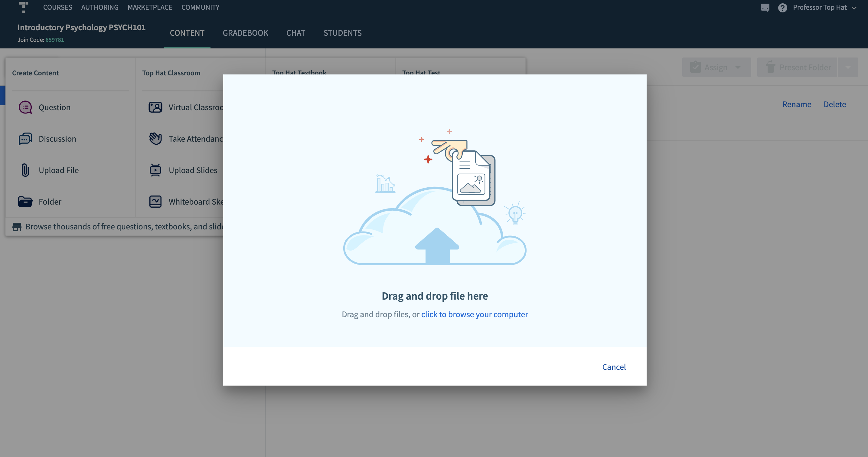Select the Whiteboard Sketch icon

click(155, 201)
